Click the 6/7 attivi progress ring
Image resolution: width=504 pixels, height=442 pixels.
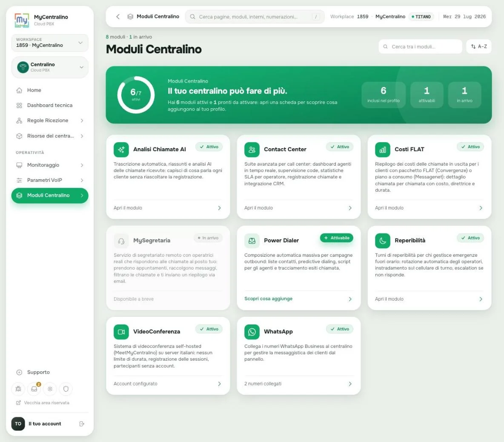pyautogui.click(x=136, y=95)
